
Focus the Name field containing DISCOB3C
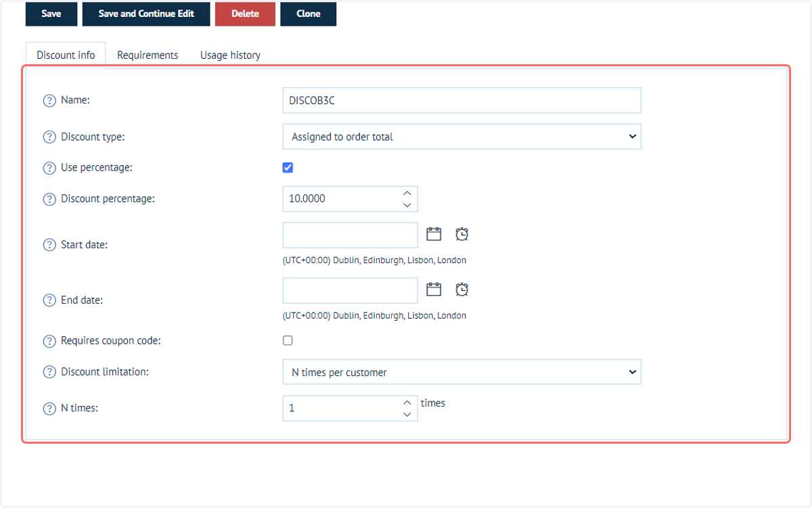[x=461, y=100]
